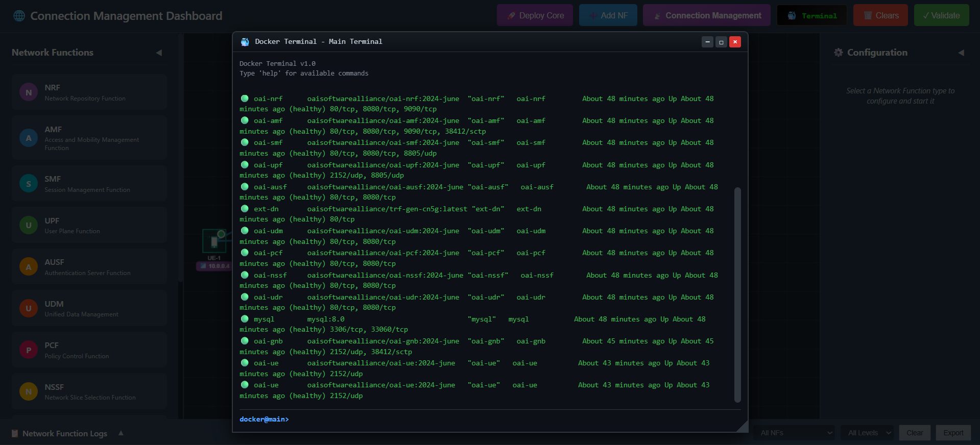The image size is (980, 445).
Task: Click green status dot for oai-ausf
Action: [x=245, y=187]
